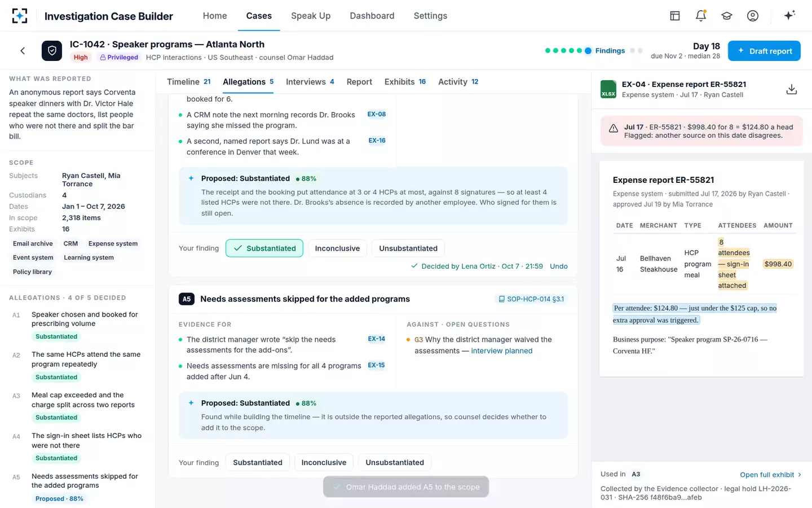Click the shield case icon
The image size is (812, 508).
tap(52, 51)
